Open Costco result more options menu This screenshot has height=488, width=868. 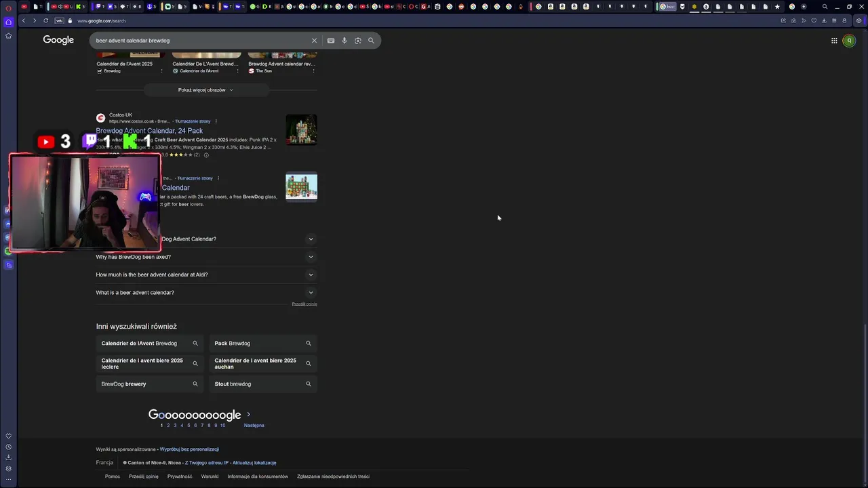click(x=216, y=121)
